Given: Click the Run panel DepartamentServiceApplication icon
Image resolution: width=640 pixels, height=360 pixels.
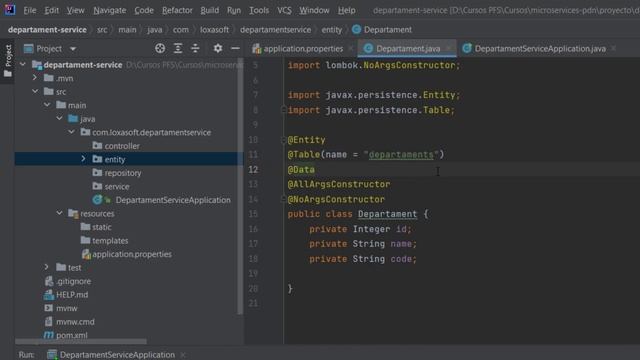Looking at the screenshot, I should pos(52,354).
